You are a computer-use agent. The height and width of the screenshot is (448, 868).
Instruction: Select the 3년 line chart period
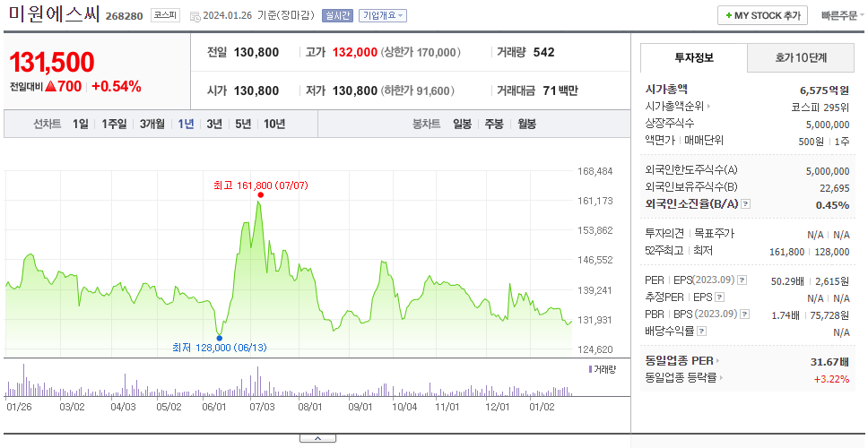(214, 124)
